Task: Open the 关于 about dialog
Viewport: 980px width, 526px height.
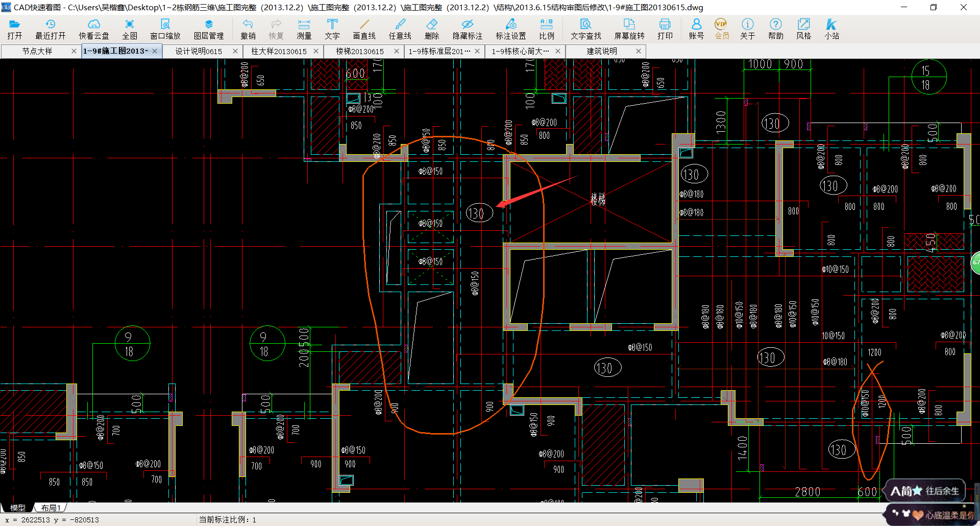Action: tap(748, 29)
